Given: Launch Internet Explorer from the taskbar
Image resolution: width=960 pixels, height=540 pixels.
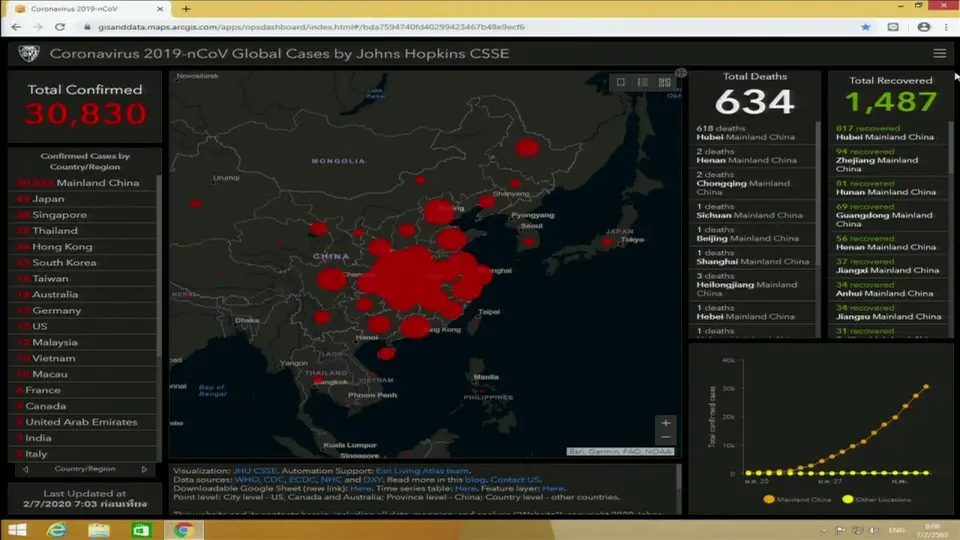Looking at the screenshot, I should 56,530.
